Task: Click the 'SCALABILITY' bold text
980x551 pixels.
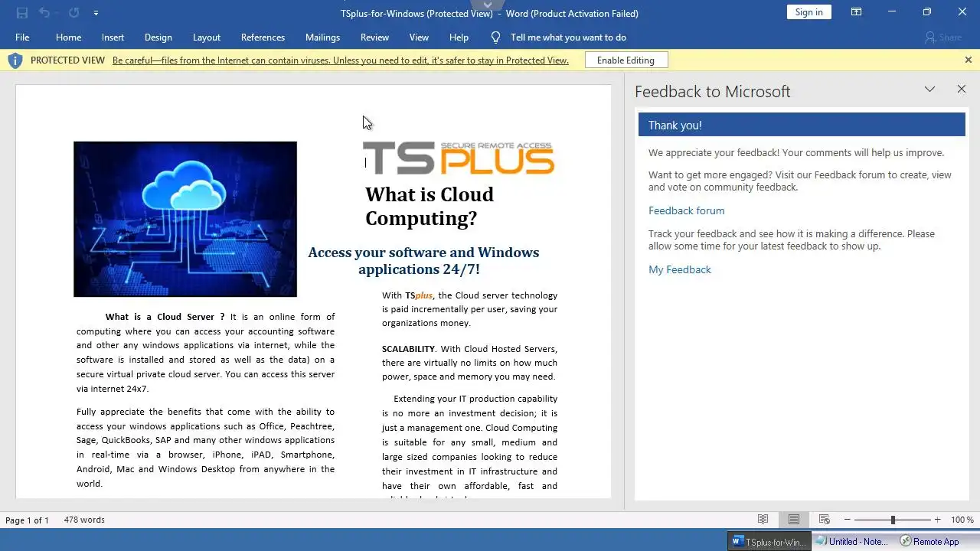Action: point(408,349)
